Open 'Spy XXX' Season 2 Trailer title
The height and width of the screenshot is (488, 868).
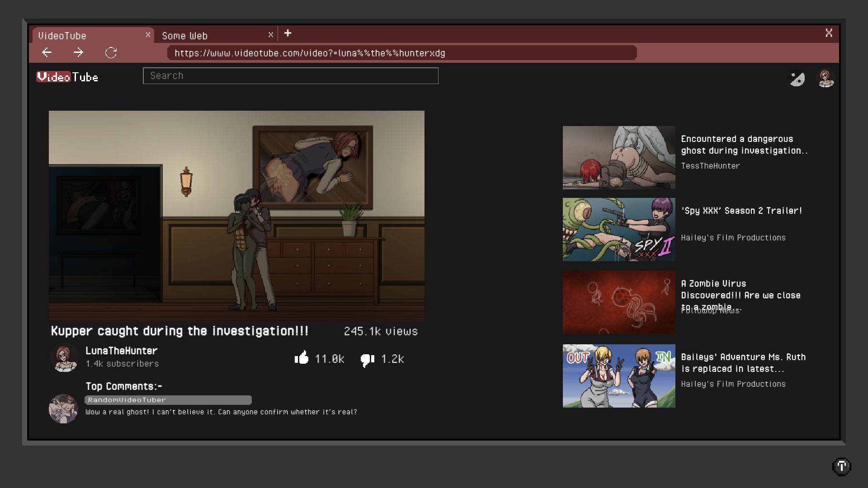click(741, 211)
